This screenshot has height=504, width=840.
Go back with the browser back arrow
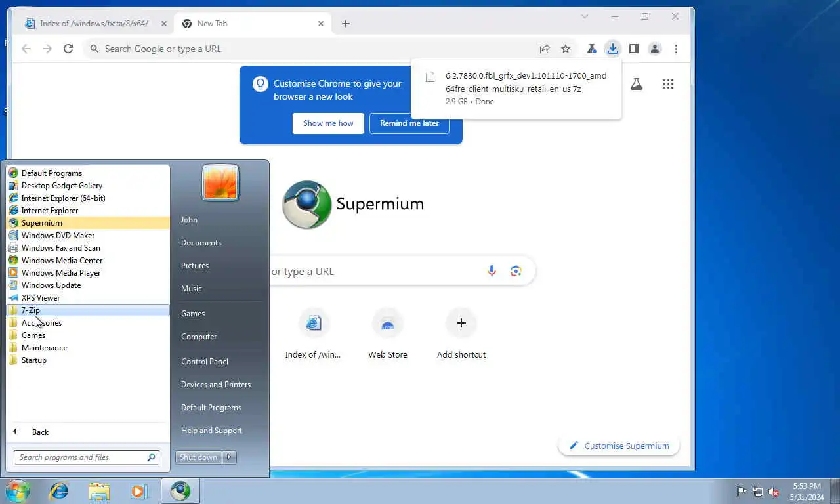pyautogui.click(x=26, y=49)
